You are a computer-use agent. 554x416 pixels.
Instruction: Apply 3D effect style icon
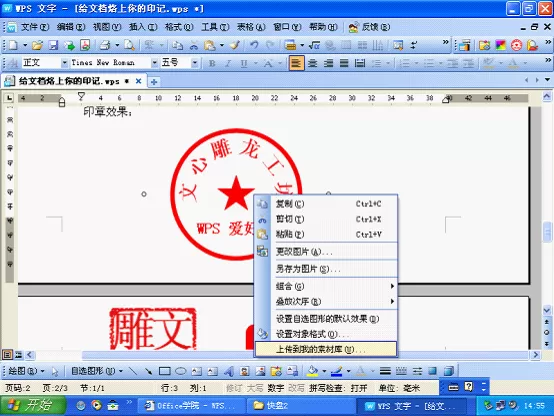[448, 371]
